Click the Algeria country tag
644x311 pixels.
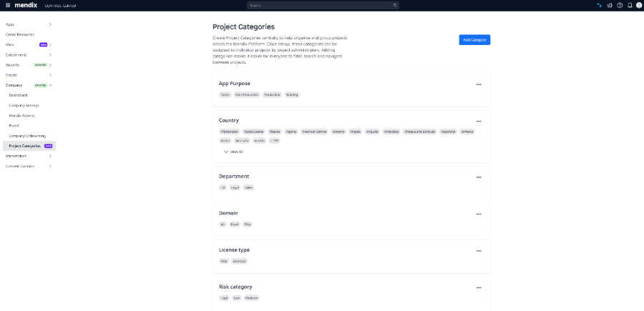point(291,132)
